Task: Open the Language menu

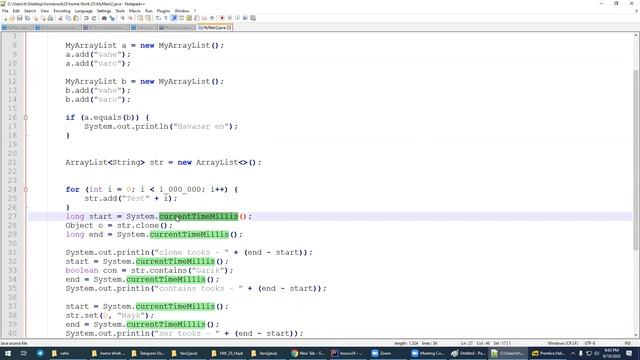Action: click(x=83, y=11)
